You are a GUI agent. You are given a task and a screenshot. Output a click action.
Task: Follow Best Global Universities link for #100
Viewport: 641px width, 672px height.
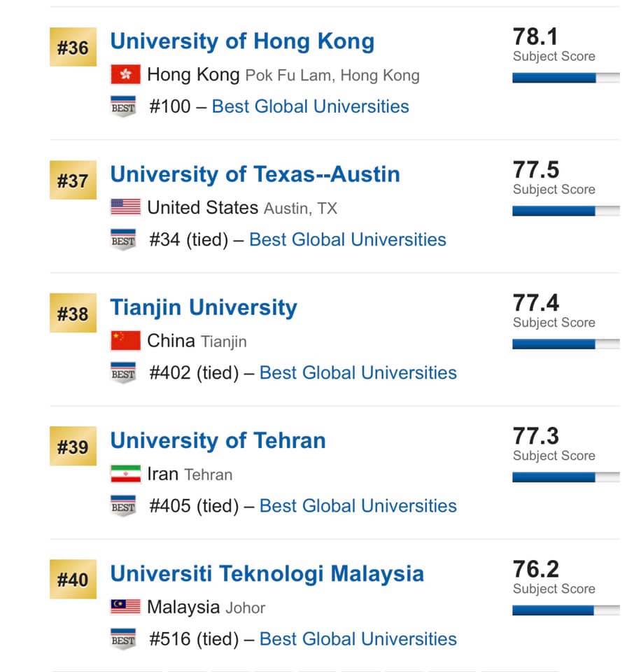[310, 106]
